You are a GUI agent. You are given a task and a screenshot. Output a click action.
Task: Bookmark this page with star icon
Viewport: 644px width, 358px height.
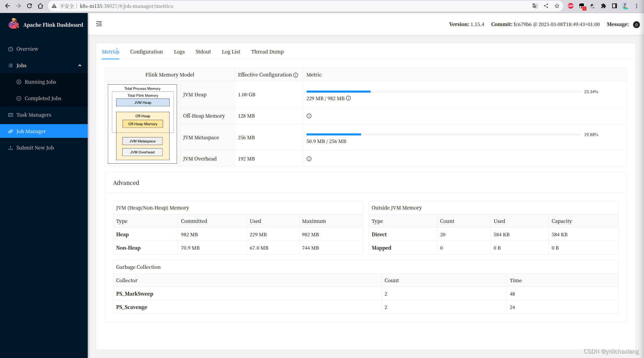(x=557, y=6)
